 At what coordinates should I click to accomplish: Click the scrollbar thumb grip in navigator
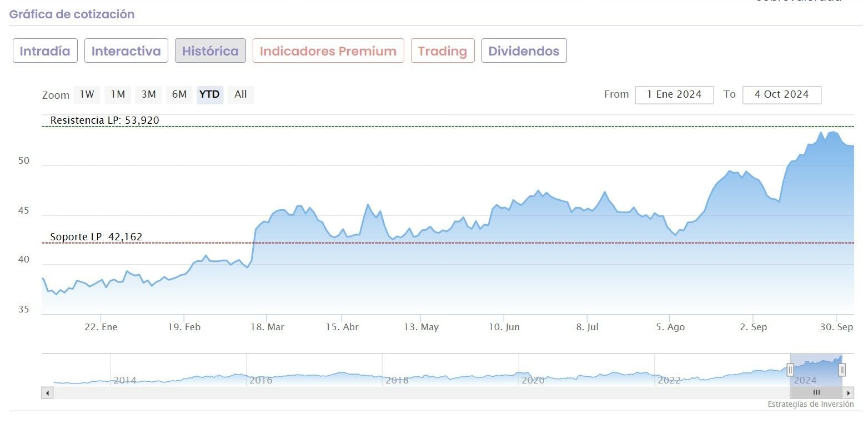[816, 393]
